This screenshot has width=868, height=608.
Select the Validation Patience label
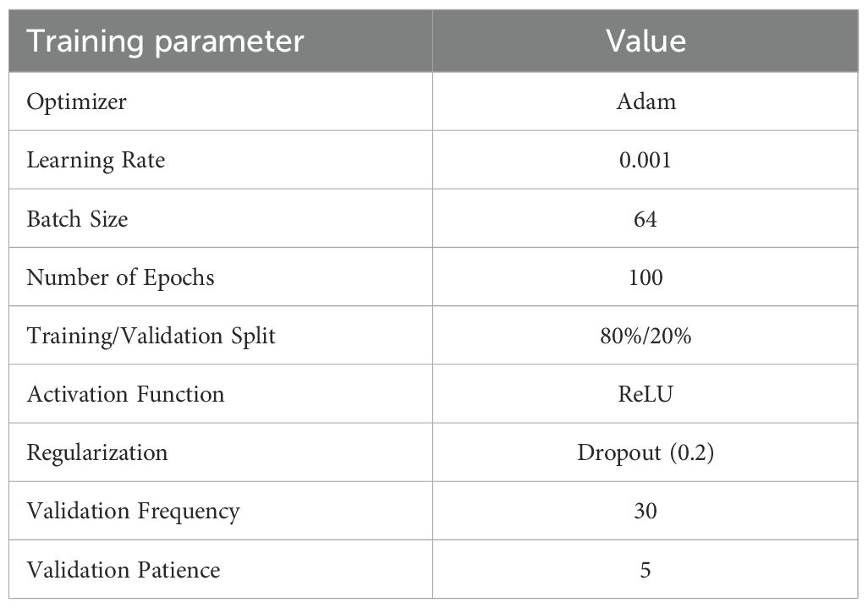[x=124, y=570]
